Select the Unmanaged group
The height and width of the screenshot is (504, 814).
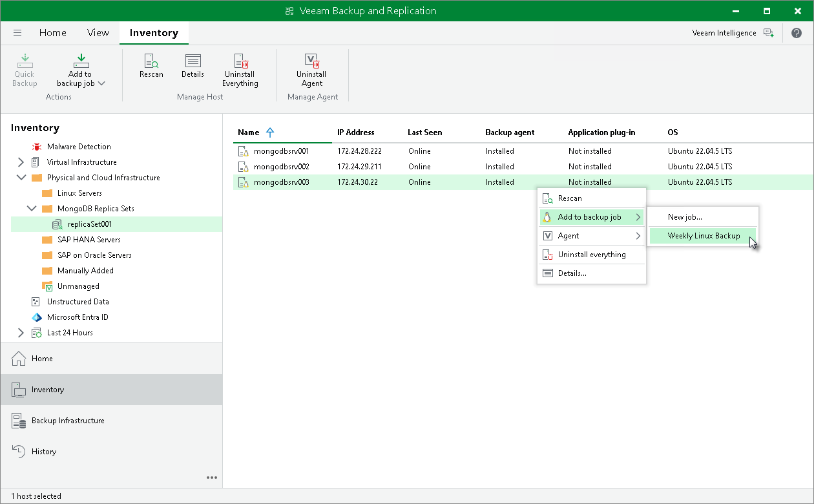pos(78,286)
